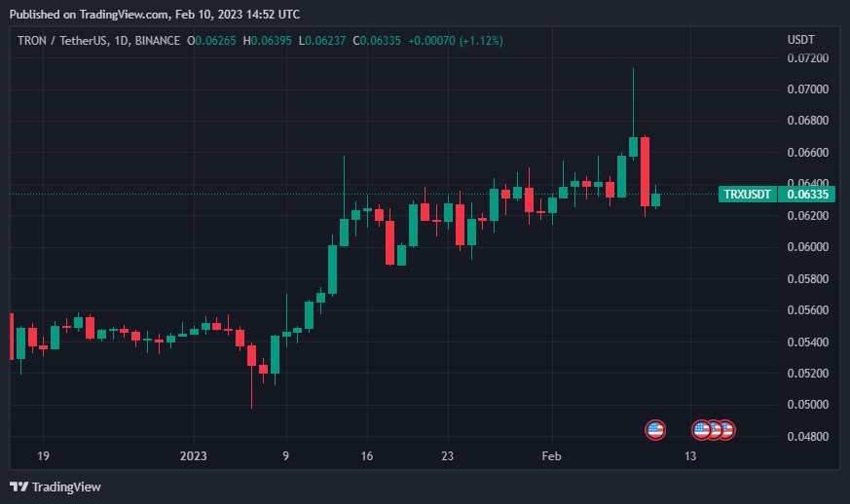Click the 23 date label on time axis
This screenshot has height=504, width=850.
tap(447, 455)
